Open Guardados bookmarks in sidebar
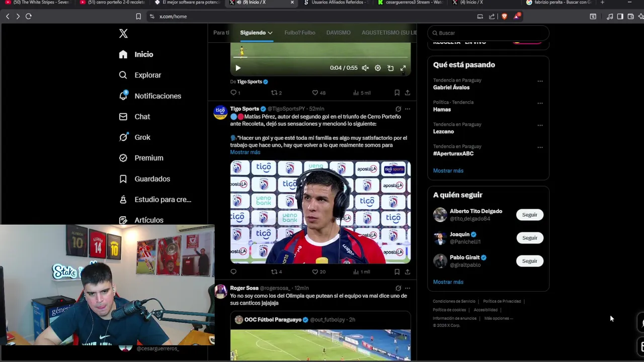The width and height of the screenshot is (644, 362). coord(144,178)
